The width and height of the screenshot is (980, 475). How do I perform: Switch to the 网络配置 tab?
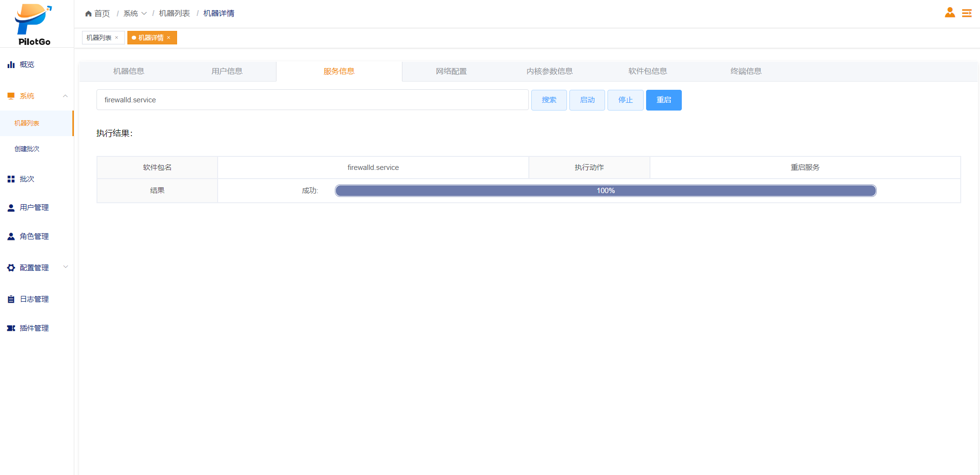coord(451,71)
